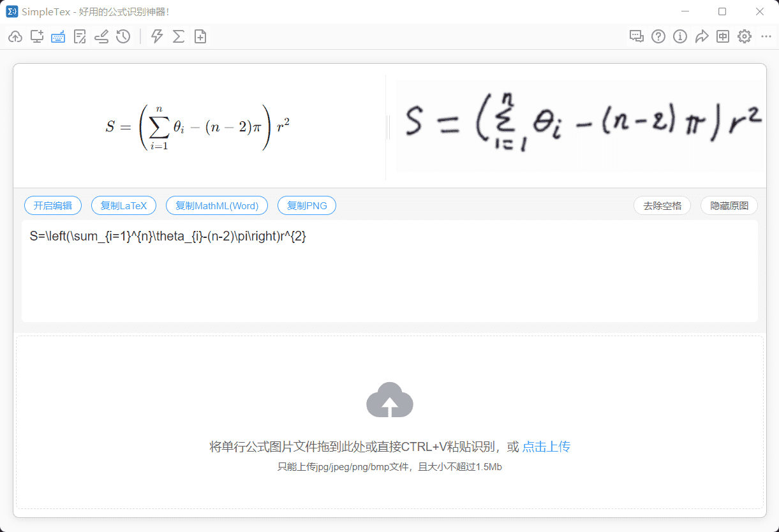This screenshot has width=779, height=532.
Task: Click 复制LaTeX to copy code
Action: coord(124,205)
